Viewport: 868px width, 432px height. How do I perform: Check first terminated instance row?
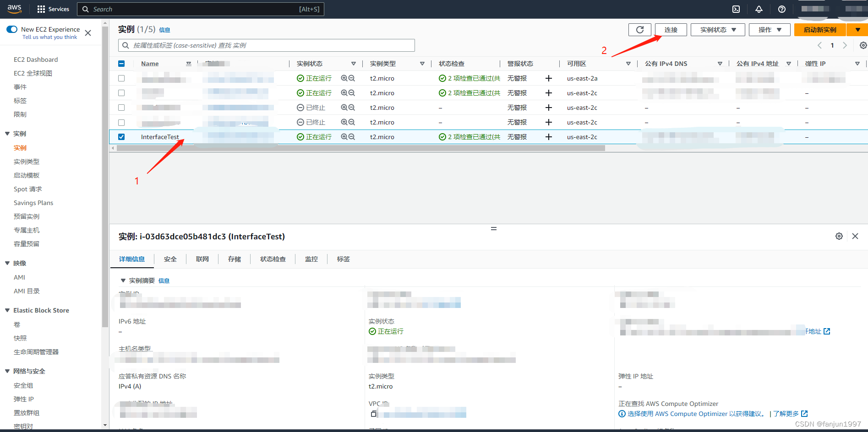tap(121, 108)
